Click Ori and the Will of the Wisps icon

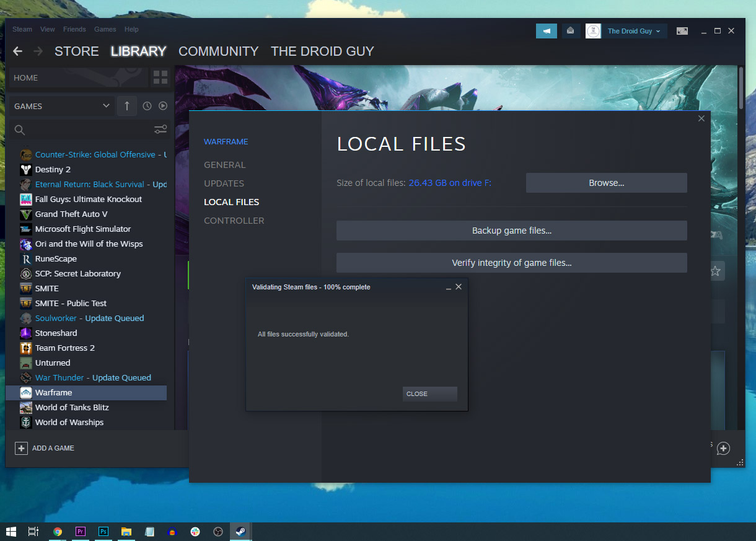pos(26,244)
